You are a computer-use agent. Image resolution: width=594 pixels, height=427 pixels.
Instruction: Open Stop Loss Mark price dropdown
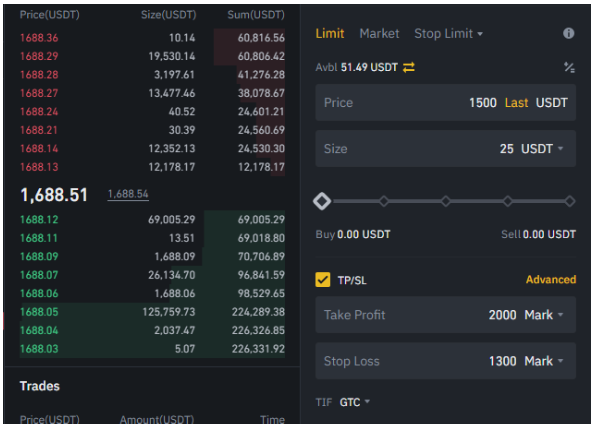(x=544, y=361)
